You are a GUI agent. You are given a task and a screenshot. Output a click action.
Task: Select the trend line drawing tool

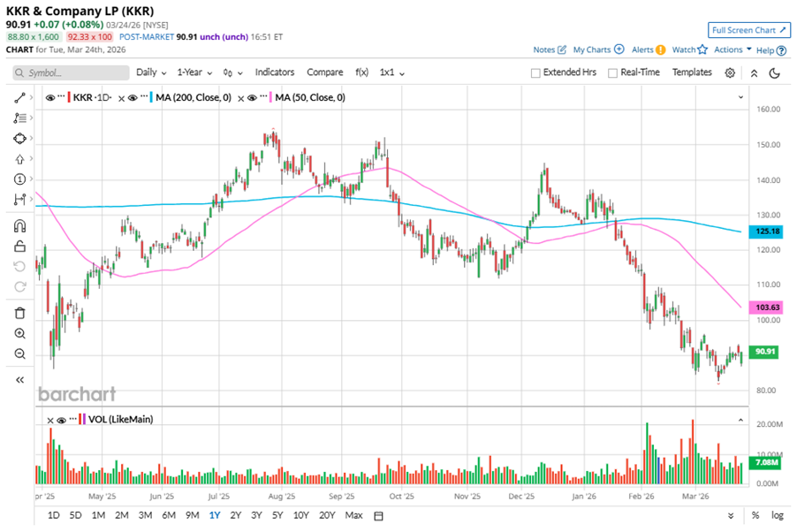click(x=19, y=98)
